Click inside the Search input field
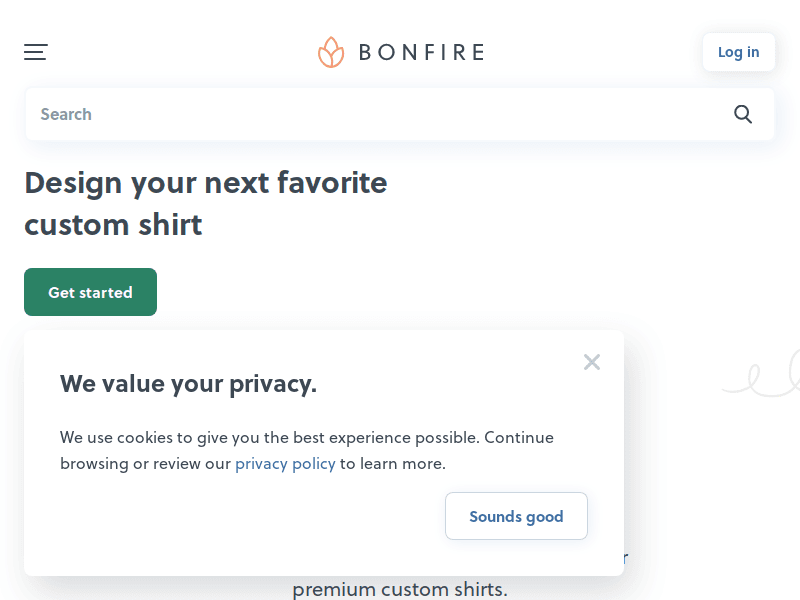This screenshot has height=600, width=800. (x=300, y=114)
